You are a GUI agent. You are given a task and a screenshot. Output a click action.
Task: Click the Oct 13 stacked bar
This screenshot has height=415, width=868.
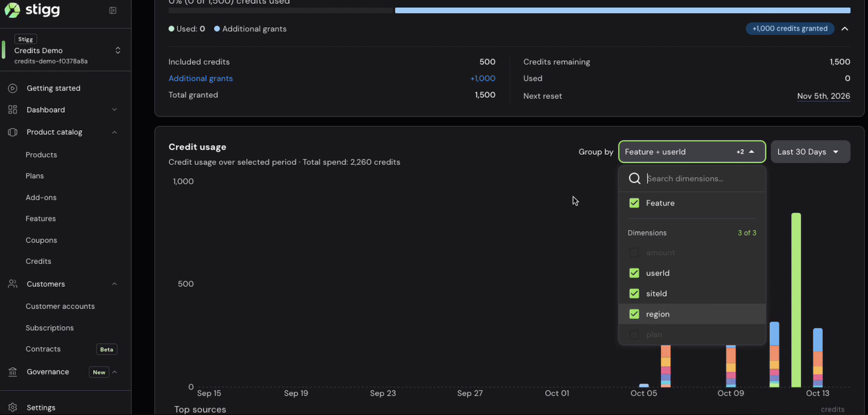point(818,357)
